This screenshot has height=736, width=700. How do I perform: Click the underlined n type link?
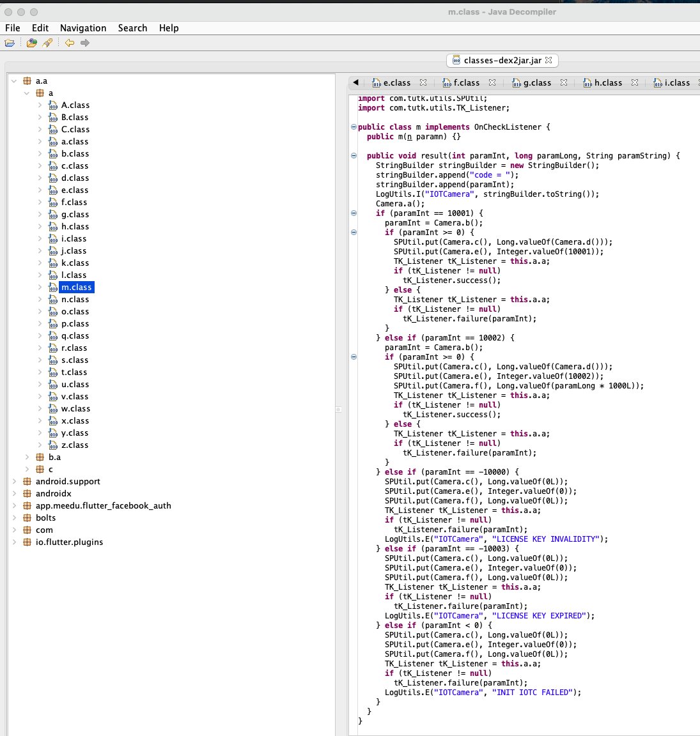pyautogui.click(x=409, y=137)
